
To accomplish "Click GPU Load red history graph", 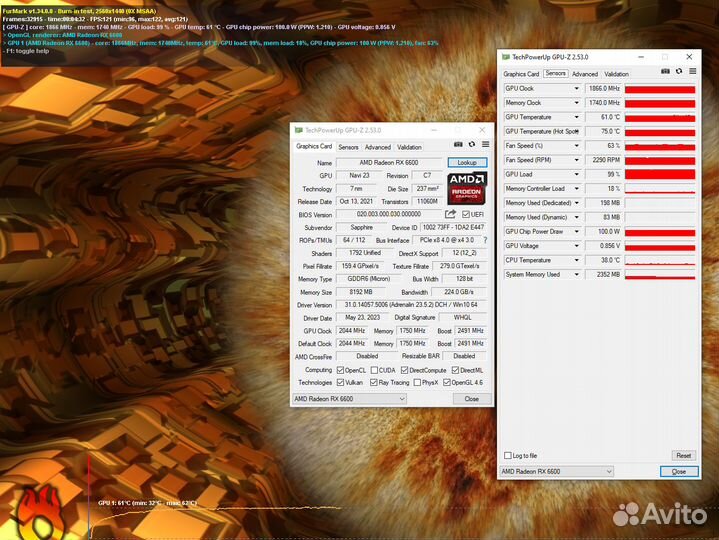I will 660,175.
